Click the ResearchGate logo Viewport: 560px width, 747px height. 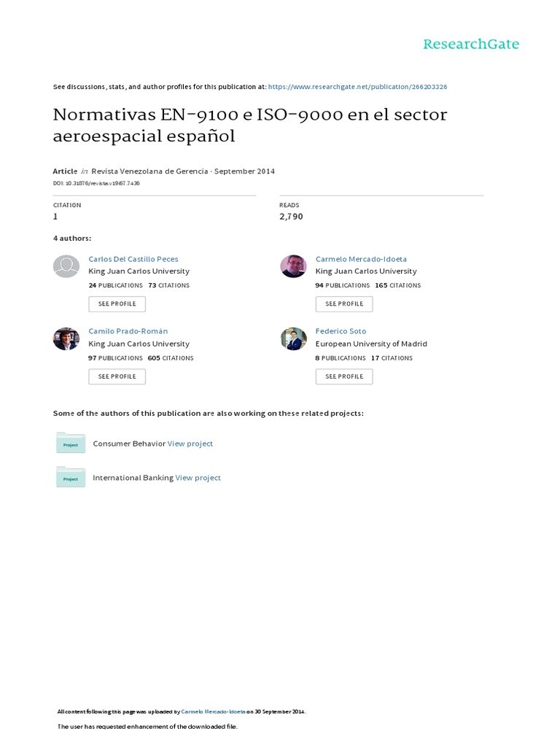471,44
